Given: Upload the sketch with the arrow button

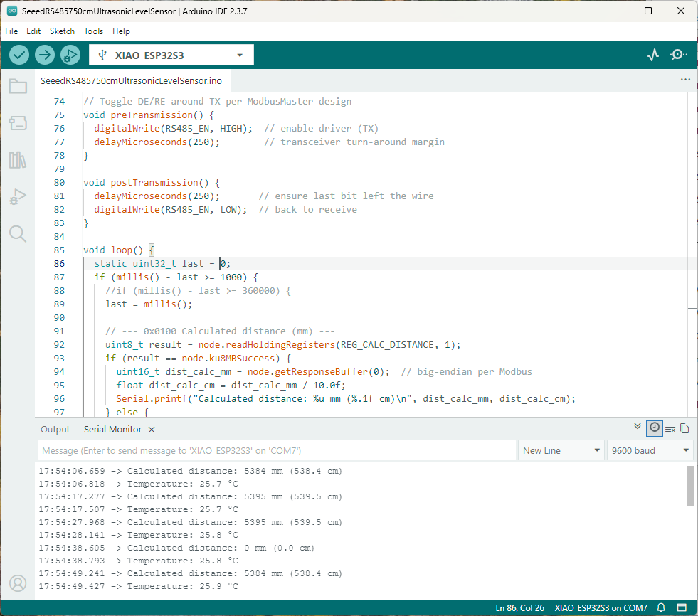Looking at the screenshot, I should (x=45, y=55).
